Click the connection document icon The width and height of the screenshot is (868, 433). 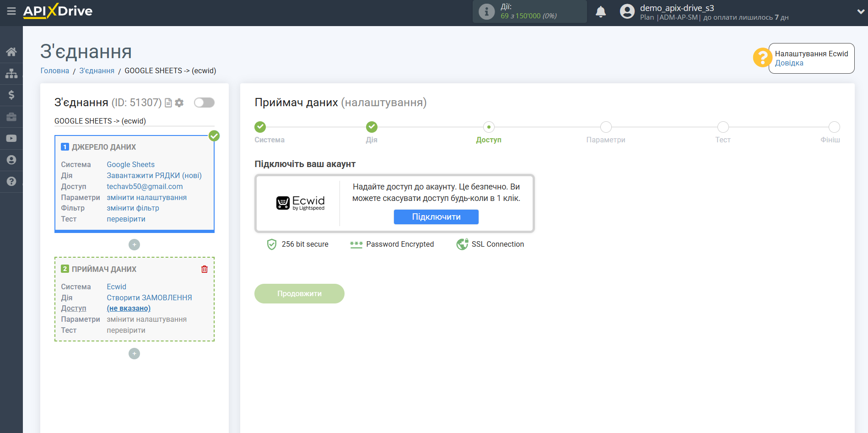click(x=168, y=103)
